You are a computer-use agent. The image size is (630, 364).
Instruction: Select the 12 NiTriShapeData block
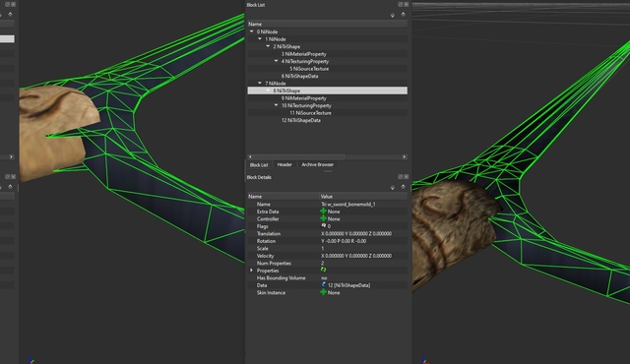point(301,120)
